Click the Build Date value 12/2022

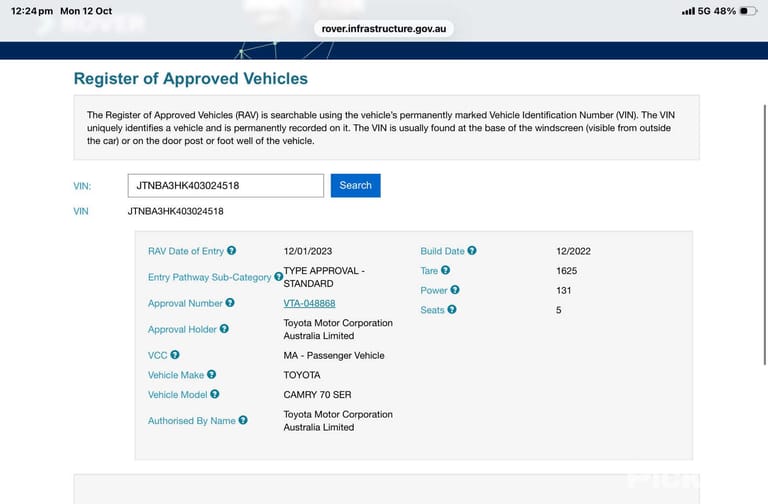573,251
